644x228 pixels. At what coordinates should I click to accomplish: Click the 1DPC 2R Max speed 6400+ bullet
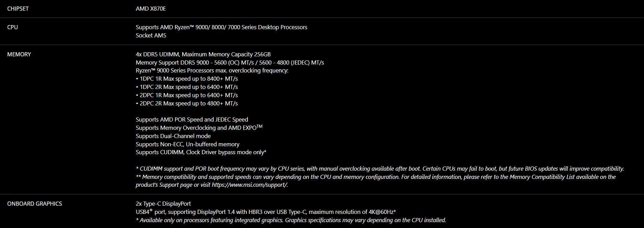[x=187, y=87]
